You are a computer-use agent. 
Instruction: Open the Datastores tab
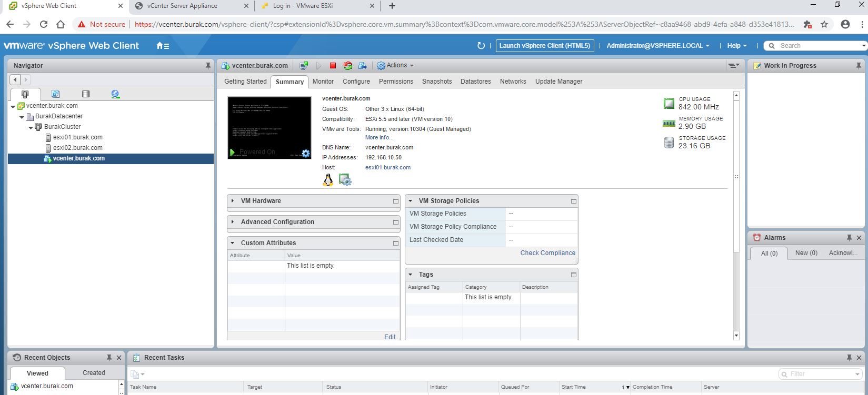[476, 82]
